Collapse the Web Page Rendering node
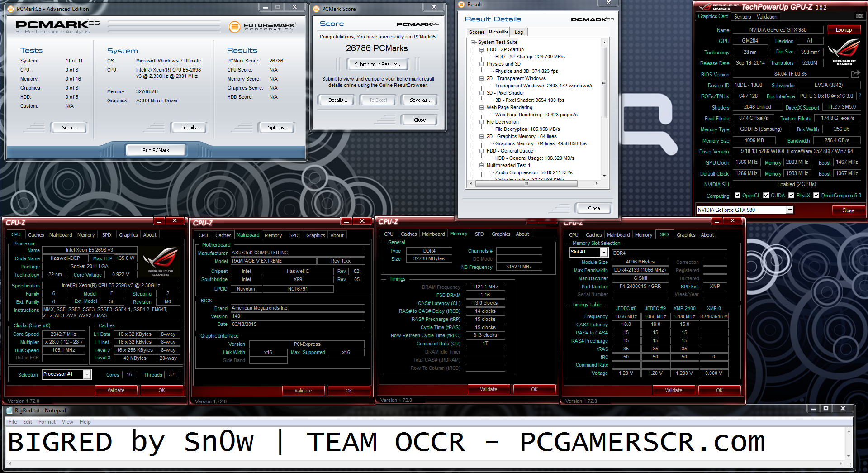 [x=482, y=107]
